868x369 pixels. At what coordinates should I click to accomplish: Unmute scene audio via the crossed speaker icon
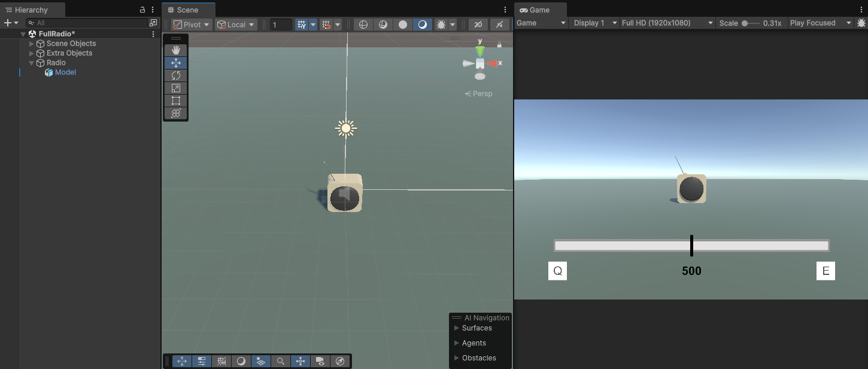500,24
